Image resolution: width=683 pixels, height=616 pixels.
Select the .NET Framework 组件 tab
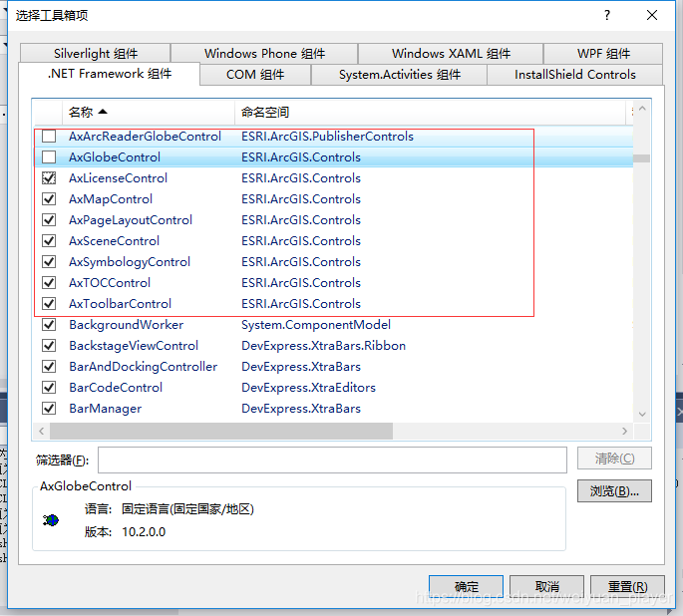(110, 74)
